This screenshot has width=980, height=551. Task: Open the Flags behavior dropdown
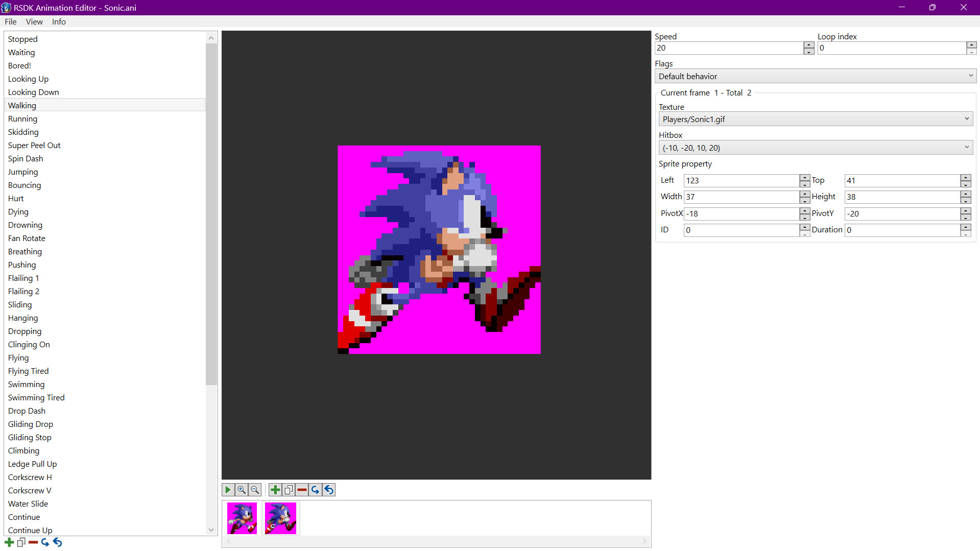(x=815, y=76)
